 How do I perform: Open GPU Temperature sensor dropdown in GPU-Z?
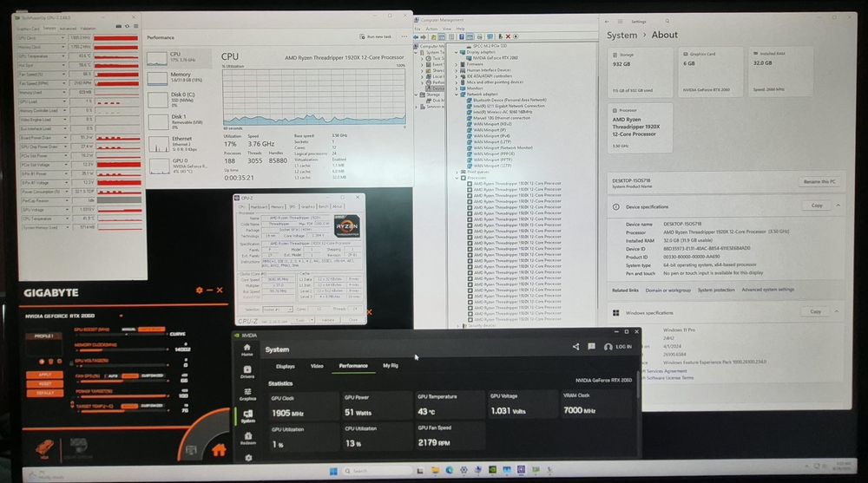tap(63, 55)
